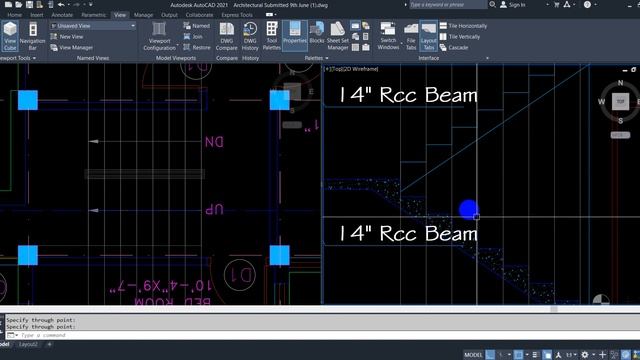640x360 pixels.
Task: Toggle lineweight display in status bar
Action: 536,355
